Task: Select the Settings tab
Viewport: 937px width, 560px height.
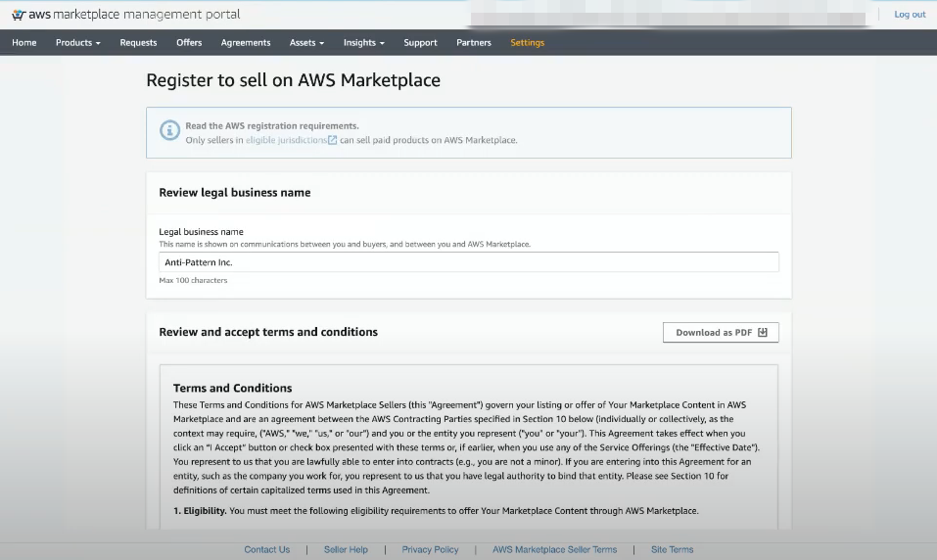Action: pos(527,42)
